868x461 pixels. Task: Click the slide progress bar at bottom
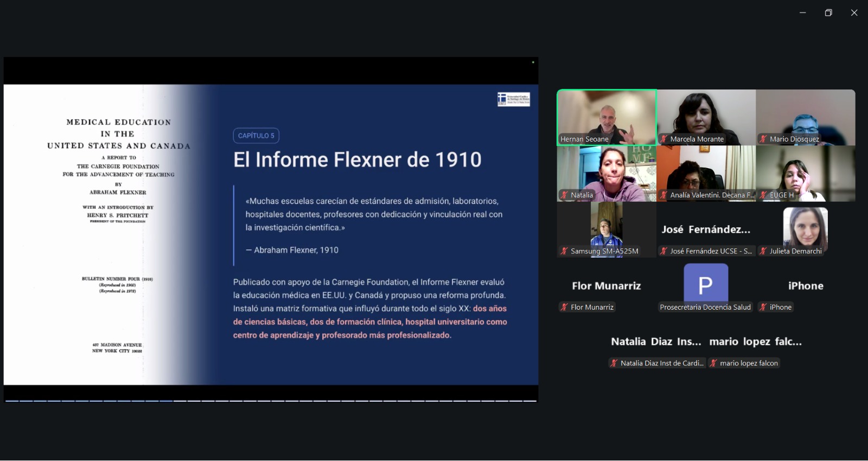(271, 401)
